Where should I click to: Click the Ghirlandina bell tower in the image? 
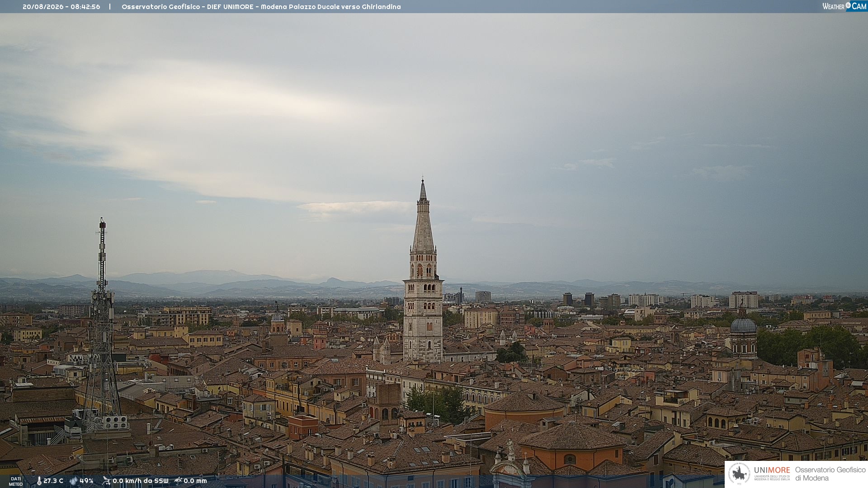tap(423, 271)
